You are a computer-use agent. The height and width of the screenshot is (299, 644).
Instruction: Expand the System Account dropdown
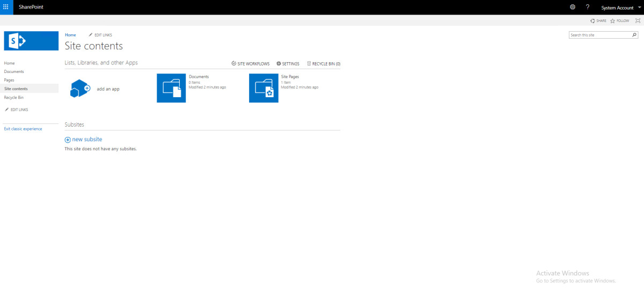click(x=620, y=8)
